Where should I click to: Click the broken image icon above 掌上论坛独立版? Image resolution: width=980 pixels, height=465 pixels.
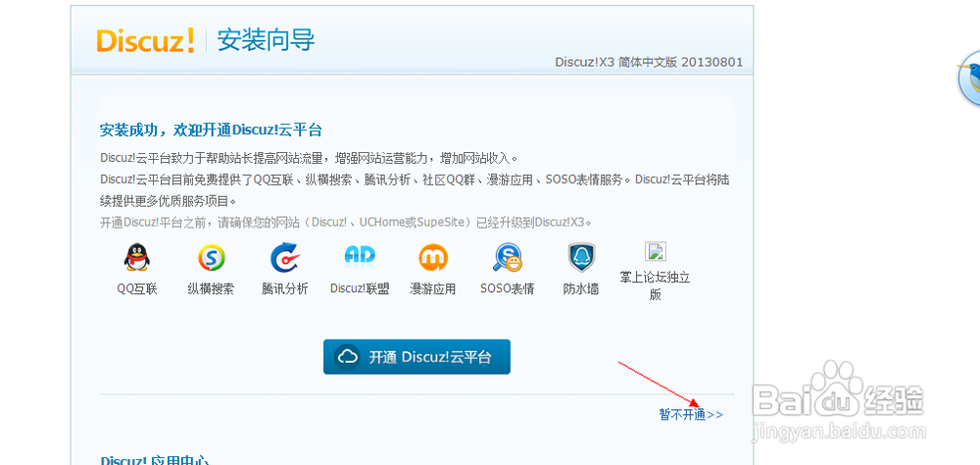pos(655,251)
